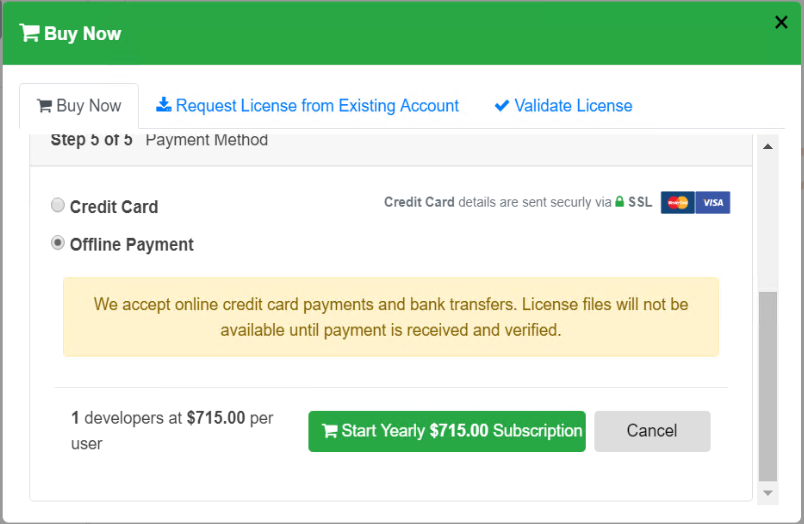Screen dimensions: 804x524
Task: Select the Offline Payment radio button
Action: tap(58, 243)
